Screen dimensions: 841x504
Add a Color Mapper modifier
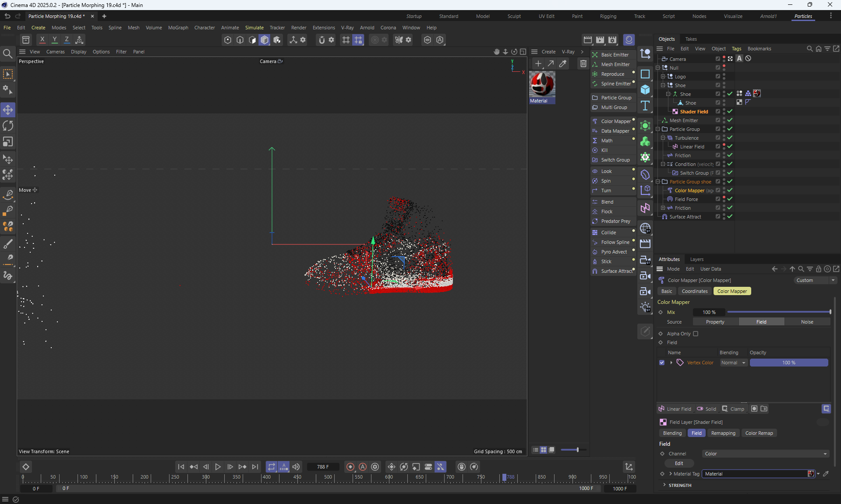point(615,121)
